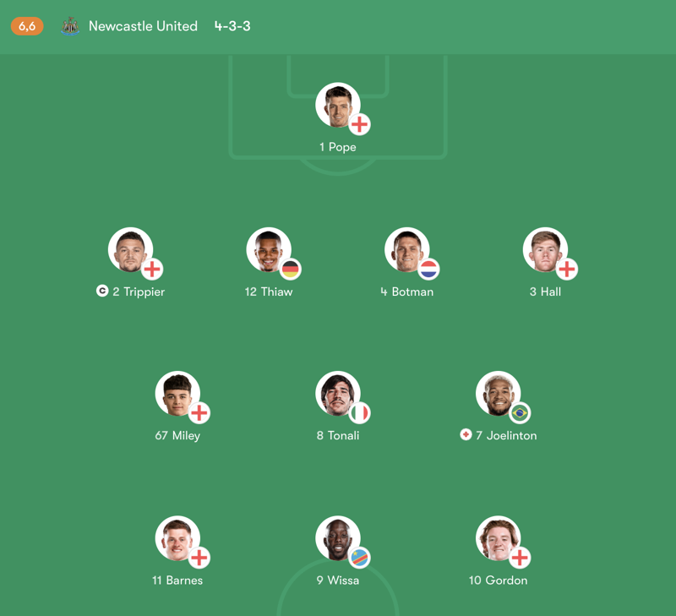Click the yellow 6,6 team rating badge
The height and width of the screenshot is (616, 676).
(x=25, y=26)
